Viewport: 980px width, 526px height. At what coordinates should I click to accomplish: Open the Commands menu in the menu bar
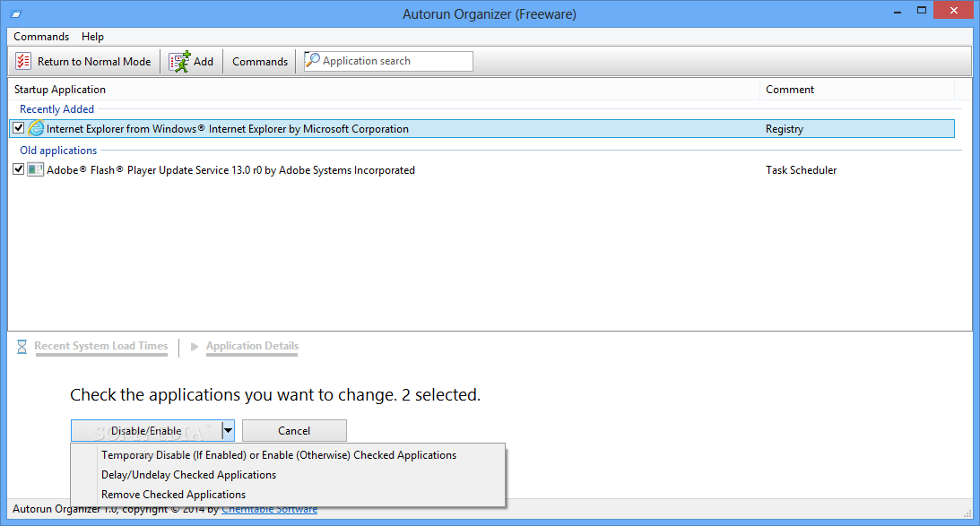(41, 36)
